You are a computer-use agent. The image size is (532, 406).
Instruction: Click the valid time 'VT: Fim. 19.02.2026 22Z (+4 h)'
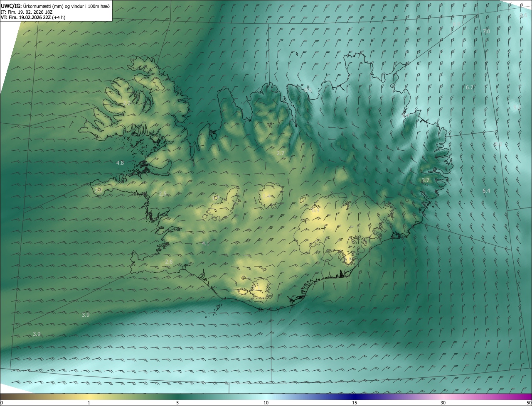(33, 17)
